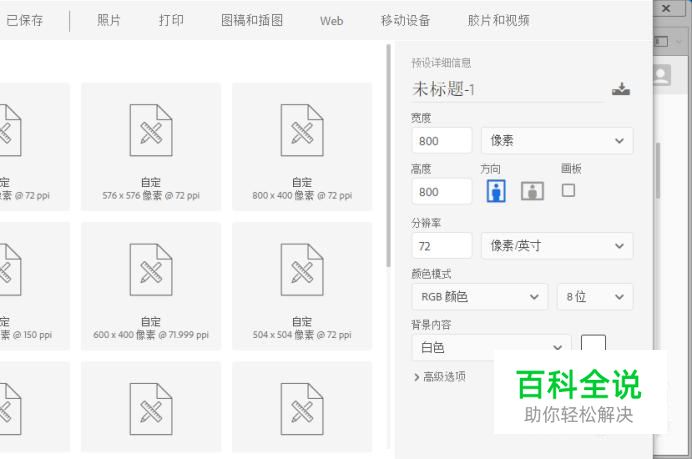Click the 未标题-1 document name field
692x459 pixels.
pos(508,90)
